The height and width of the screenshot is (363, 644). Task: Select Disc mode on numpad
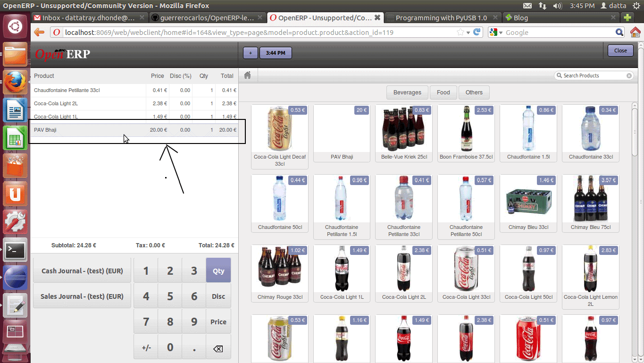[x=218, y=296]
